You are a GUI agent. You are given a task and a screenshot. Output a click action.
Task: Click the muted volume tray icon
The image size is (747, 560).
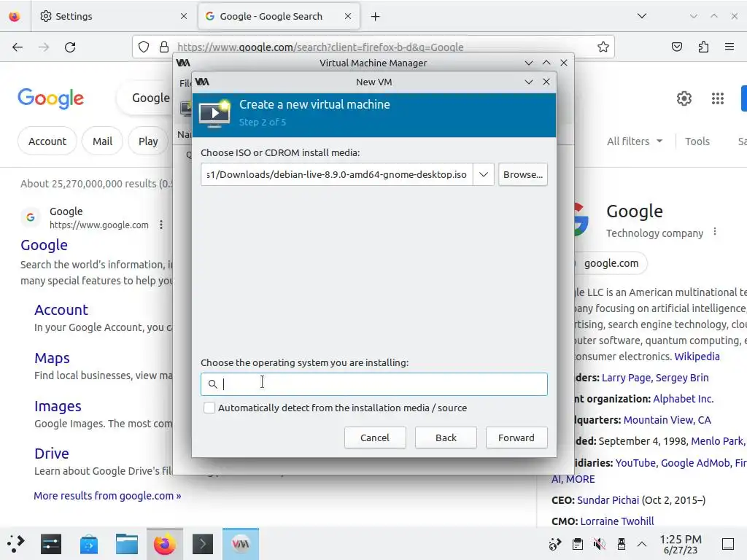coord(600,544)
